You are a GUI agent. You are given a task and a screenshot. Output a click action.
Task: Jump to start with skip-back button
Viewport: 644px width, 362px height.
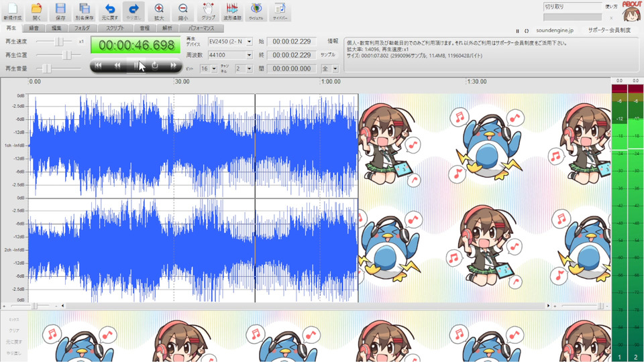(x=98, y=65)
